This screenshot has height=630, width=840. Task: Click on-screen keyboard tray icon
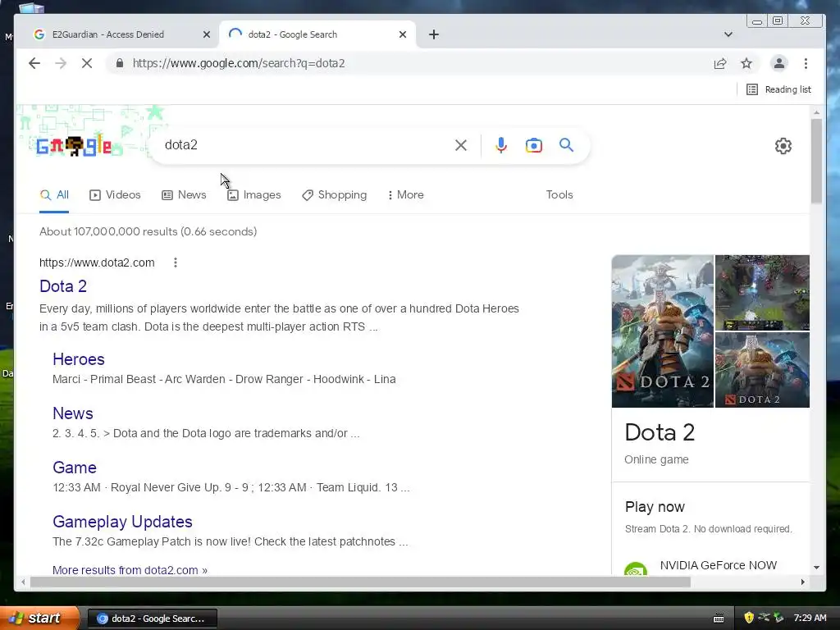coord(719,619)
